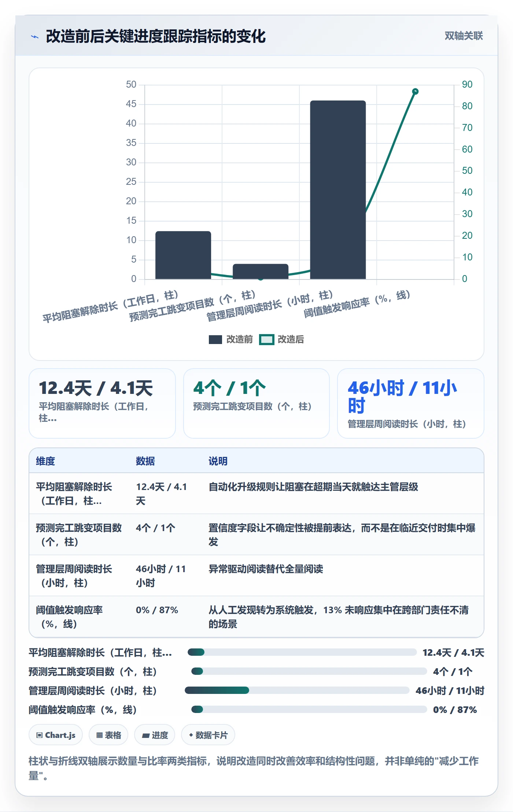Screen dimensions: 513x812
Task: Click progress bar for 阈值触发响应率
Action: click(x=309, y=709)
